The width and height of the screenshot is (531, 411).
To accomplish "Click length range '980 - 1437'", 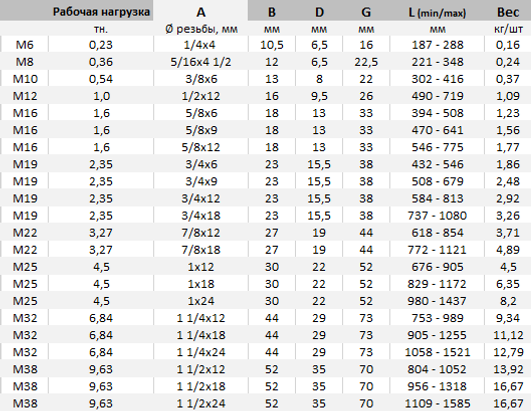I will pos(437,301).
